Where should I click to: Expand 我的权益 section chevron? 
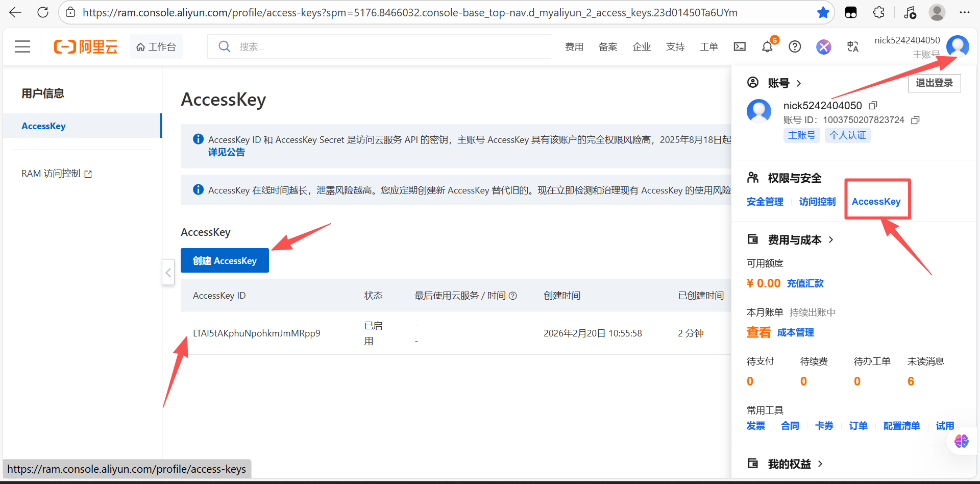(x=820, y=464)
